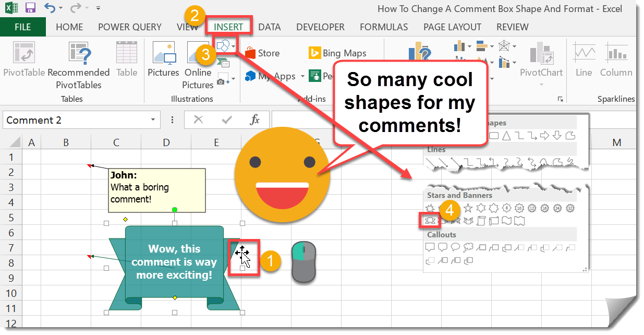Click the Screenshot camera icon
The width and height of the screenshot is (644, 335).
click(222, 79)
